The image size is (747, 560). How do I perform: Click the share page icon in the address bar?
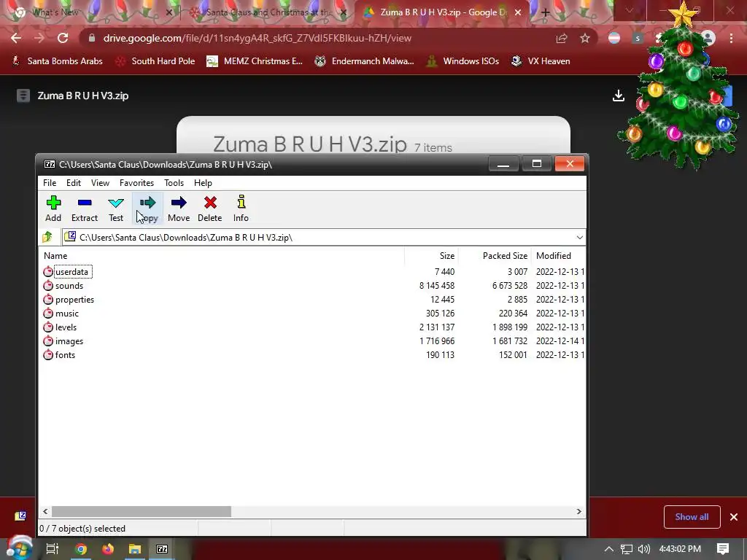(562, 38)
